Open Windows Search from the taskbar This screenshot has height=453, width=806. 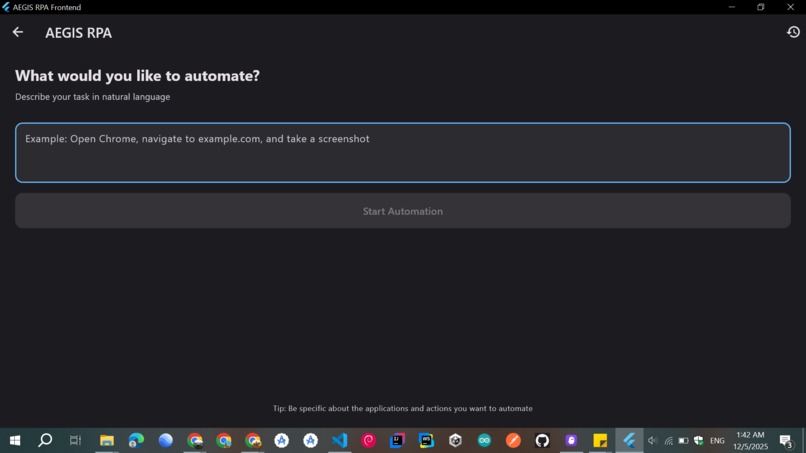(45, 440)
